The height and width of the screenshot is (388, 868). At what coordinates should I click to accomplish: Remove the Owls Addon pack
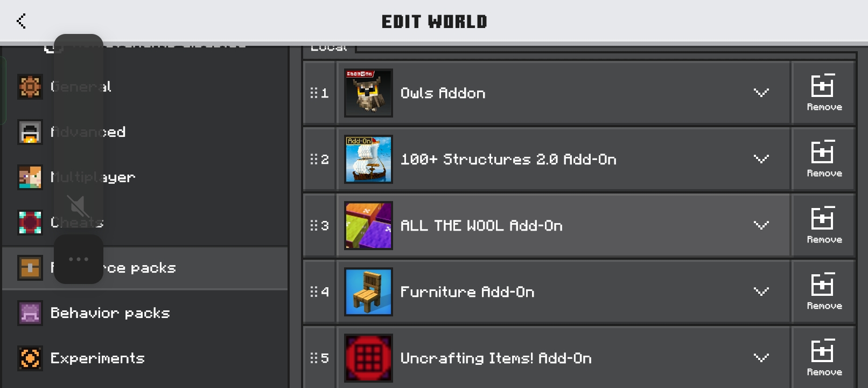coord(824,93)
